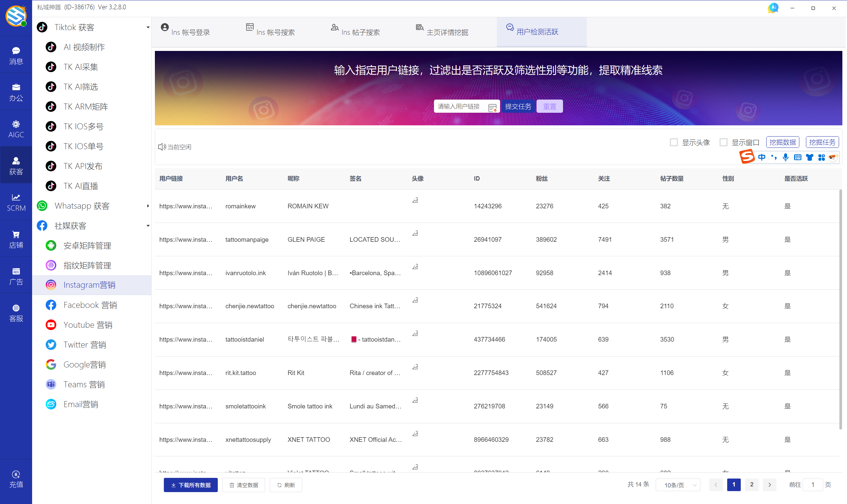847x504 pixels.
Task: Click the 请输入用户链接 input field
Action: coord(460,106)
